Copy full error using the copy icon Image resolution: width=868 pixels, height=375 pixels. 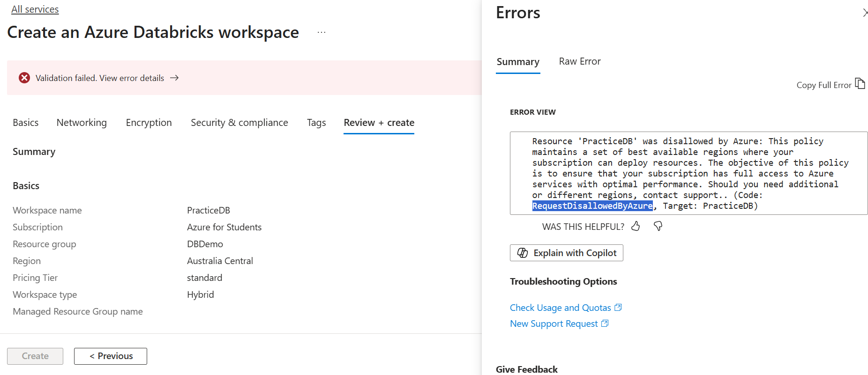coord(860,84)
